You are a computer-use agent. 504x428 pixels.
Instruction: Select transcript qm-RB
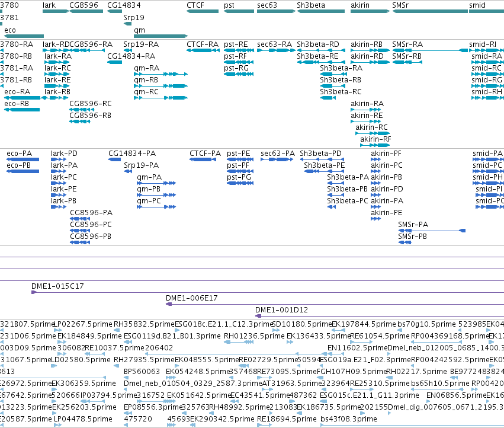[x=160, y=86]
